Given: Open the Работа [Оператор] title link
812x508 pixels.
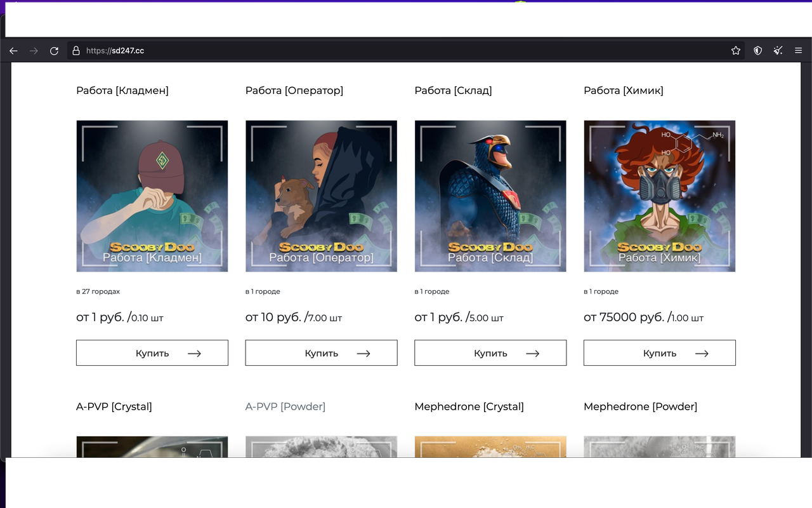Looking at the screenshot, I should 294,90.
